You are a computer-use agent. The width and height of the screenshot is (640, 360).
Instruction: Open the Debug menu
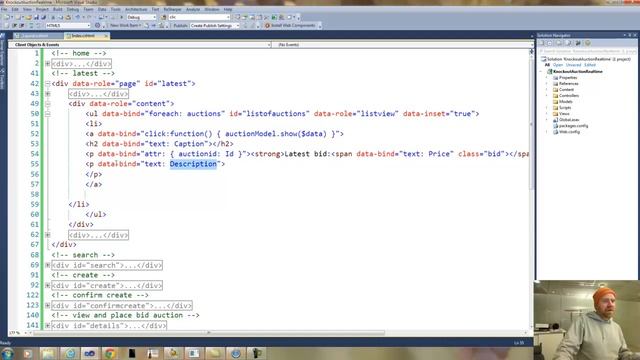point(73,9)
